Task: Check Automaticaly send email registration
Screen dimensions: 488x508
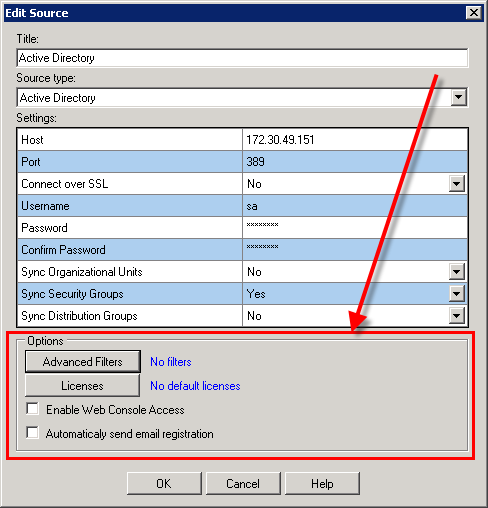Action: (x=32, y=433)
